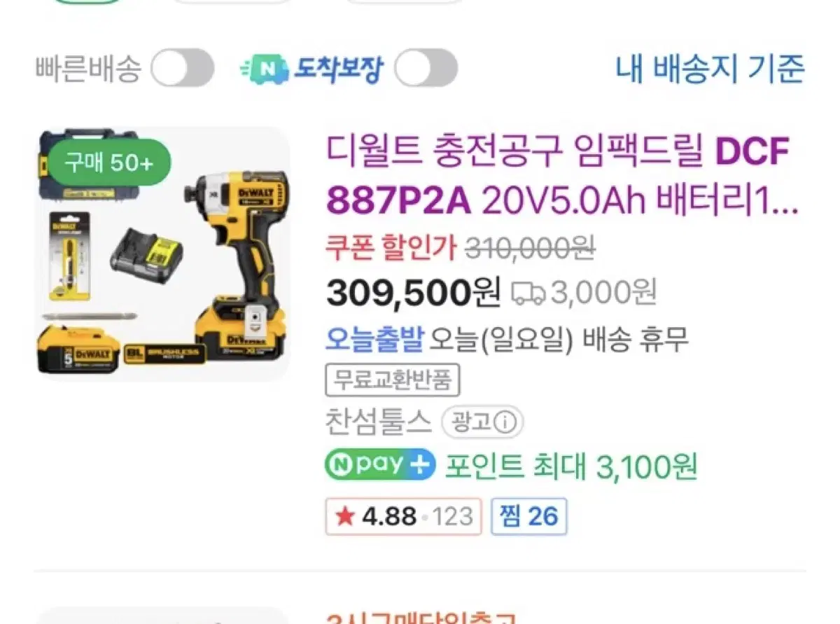Tap the 무료교환반품 free return badge
The image size is (840, 624).
coord(392,381)
